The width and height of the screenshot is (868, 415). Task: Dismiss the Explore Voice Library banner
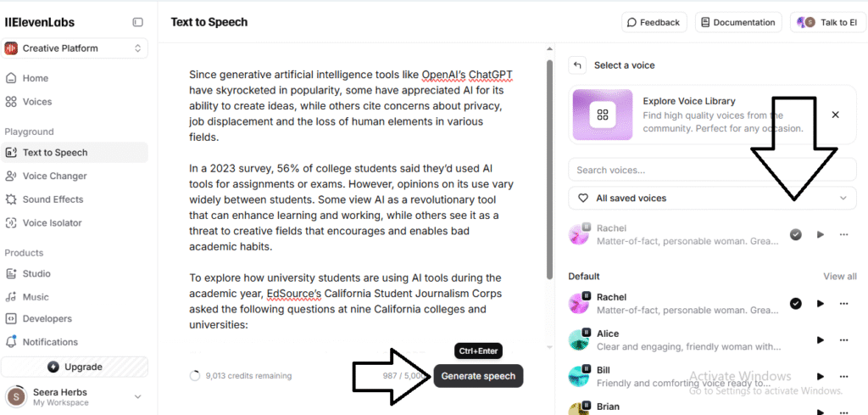(835, 115)
